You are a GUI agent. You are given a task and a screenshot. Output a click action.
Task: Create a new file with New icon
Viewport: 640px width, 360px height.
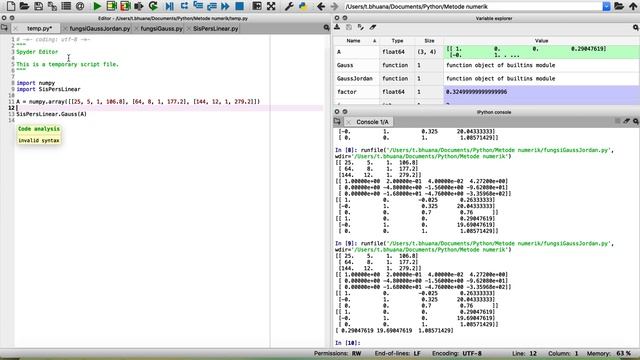click(x=11, y=6)
